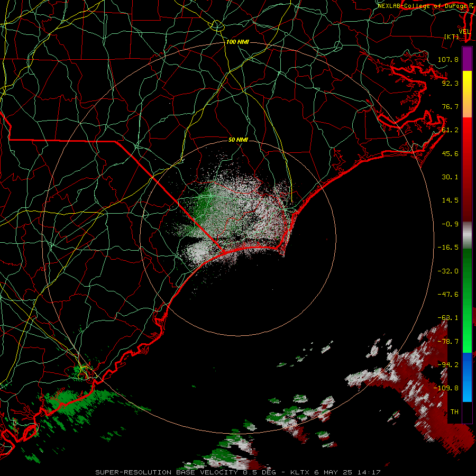Click the 50 NMI range ring label
476x476 pixels.
pos(238,140)
